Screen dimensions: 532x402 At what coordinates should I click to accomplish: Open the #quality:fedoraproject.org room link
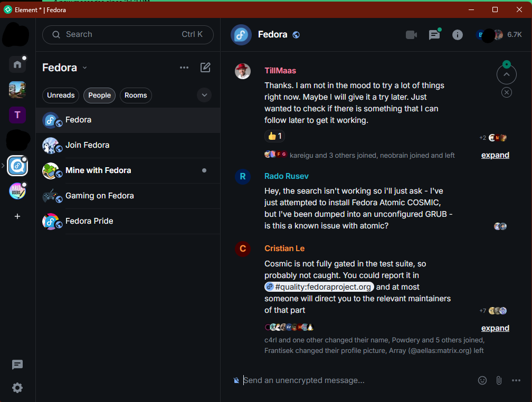(319, 287)
